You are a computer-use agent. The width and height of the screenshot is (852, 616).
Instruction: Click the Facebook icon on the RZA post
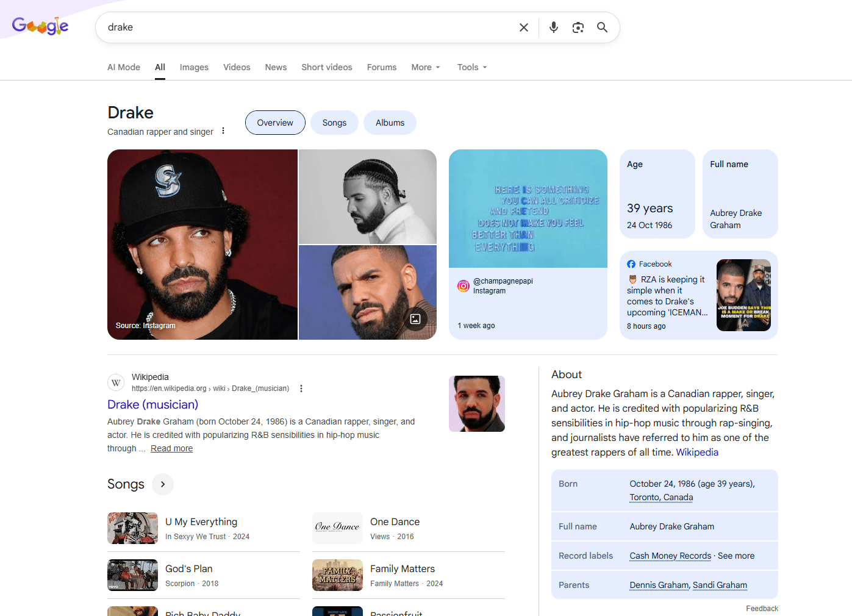[x=631, y=264]
